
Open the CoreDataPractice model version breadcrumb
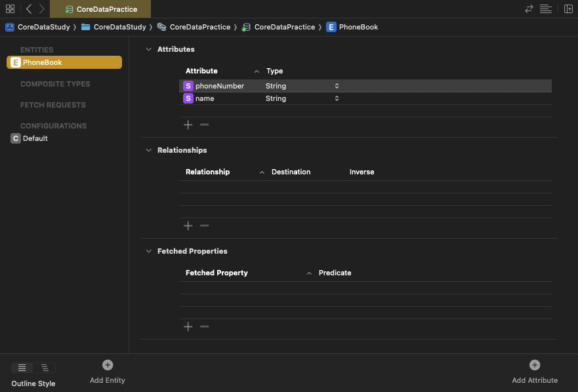point(278,27)
